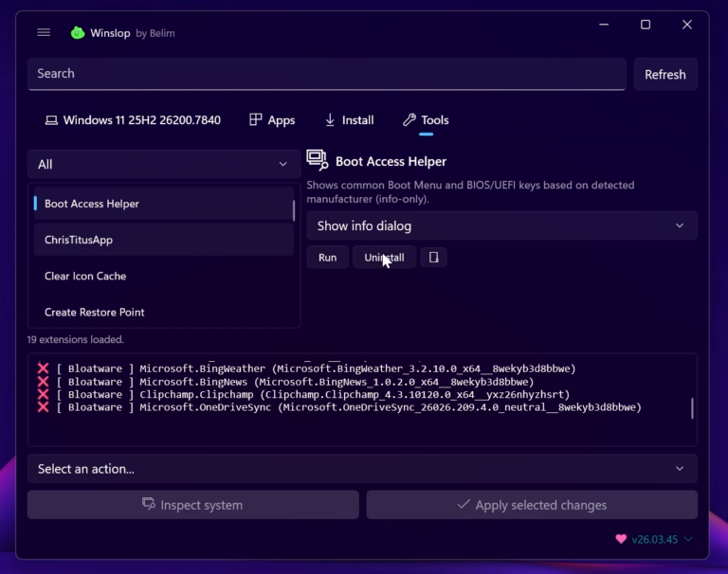Select Boot Access Helper in the tools list
The width and height of the screenshot is (728, 574).
point(163,204)
